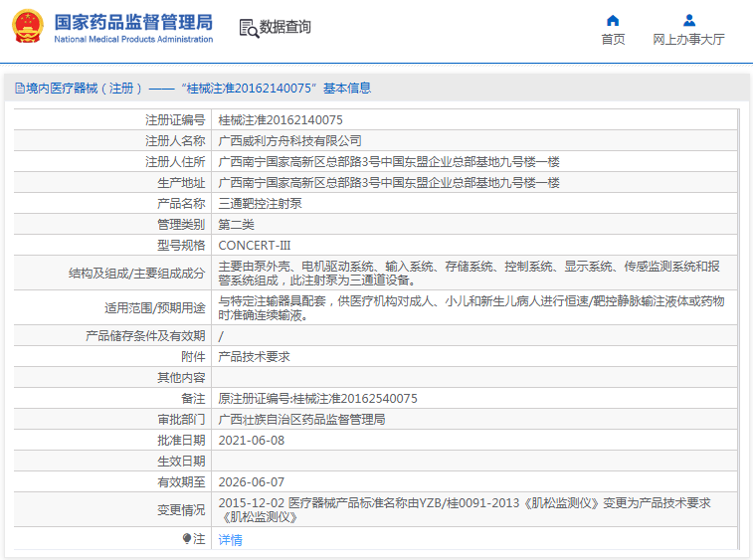The image size is (753, 560).
Task: Go to 首页 via the home icon
Action: click(613, 20)
